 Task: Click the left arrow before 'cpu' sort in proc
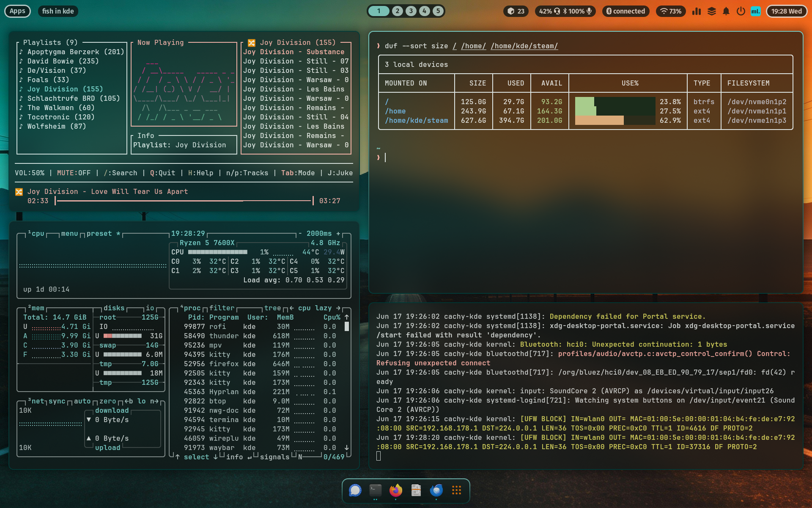point(292,308)
